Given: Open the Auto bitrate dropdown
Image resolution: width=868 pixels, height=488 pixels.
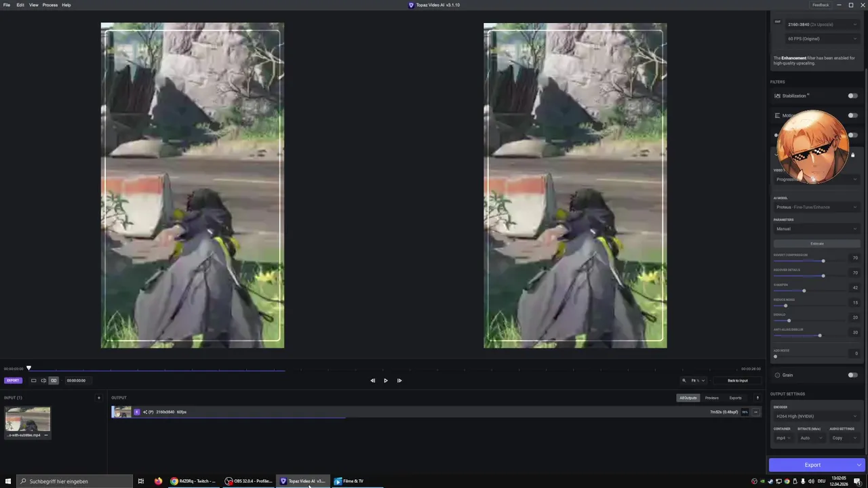Looking at the screenshot, I should coord(810,438).
